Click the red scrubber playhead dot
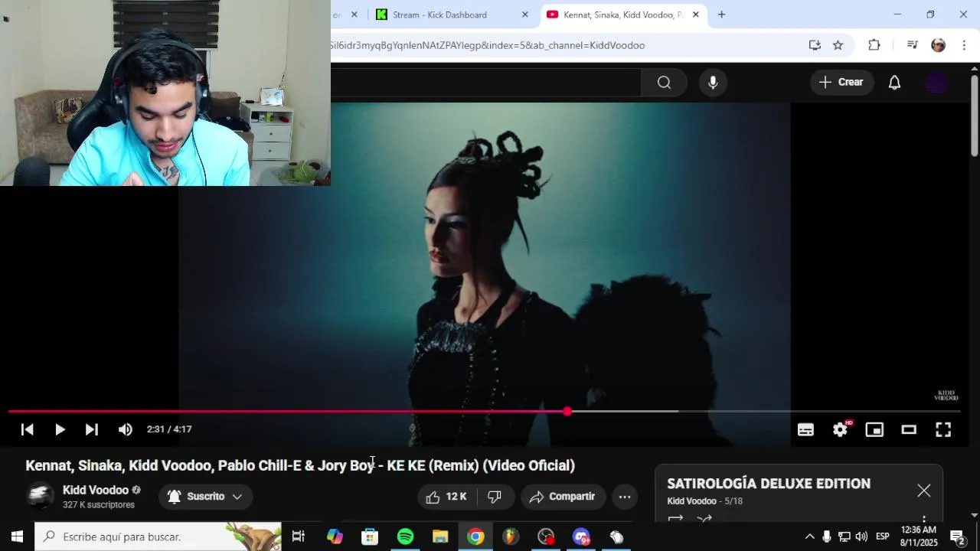 [x=567, y=412]
